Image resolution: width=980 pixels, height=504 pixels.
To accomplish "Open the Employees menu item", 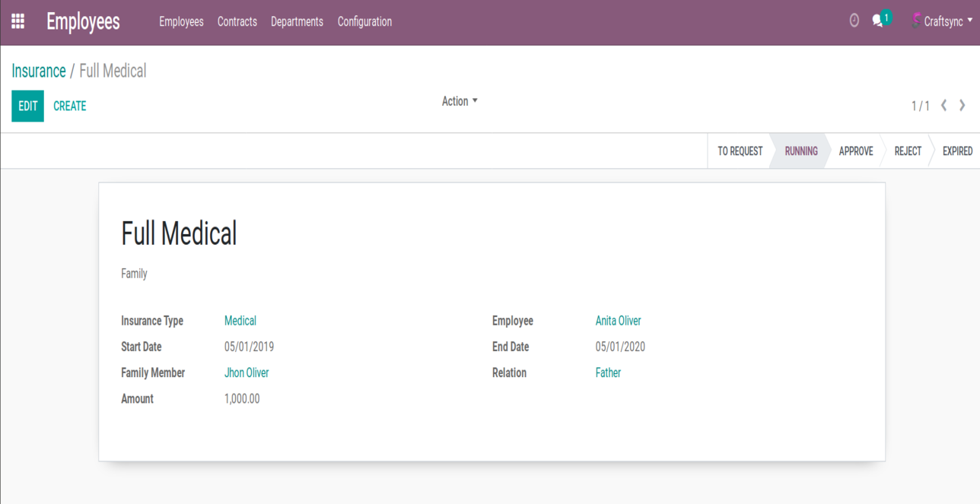I will pyautogui.click(x=181, y=22).
